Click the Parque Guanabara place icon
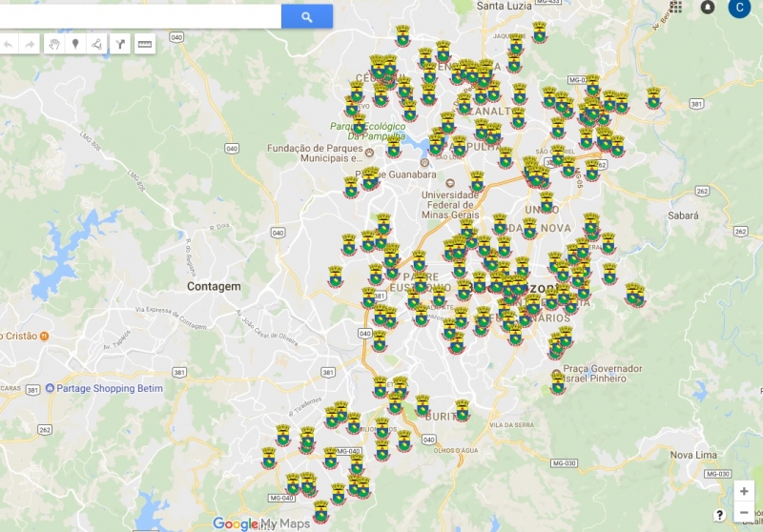The image size is (763, 532). pyautogui.click(x=424, y=163)
